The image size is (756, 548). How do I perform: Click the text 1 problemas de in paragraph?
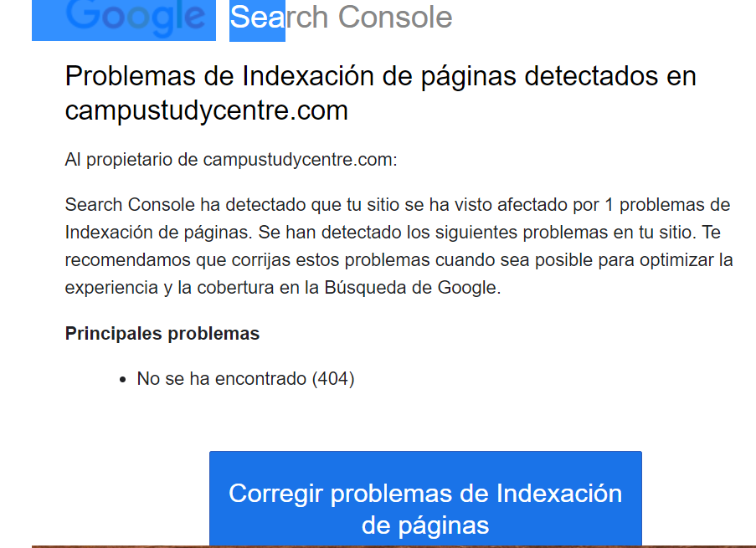[x=667, y=205]
